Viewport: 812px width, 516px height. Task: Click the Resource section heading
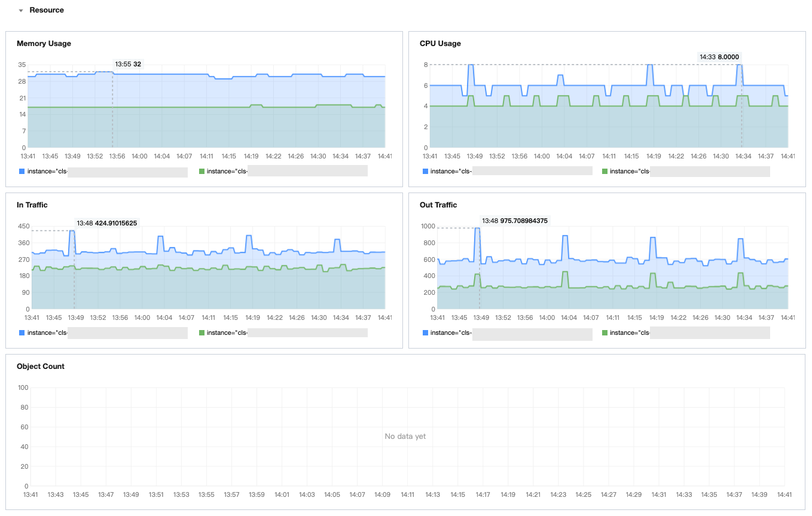[47, 10]
